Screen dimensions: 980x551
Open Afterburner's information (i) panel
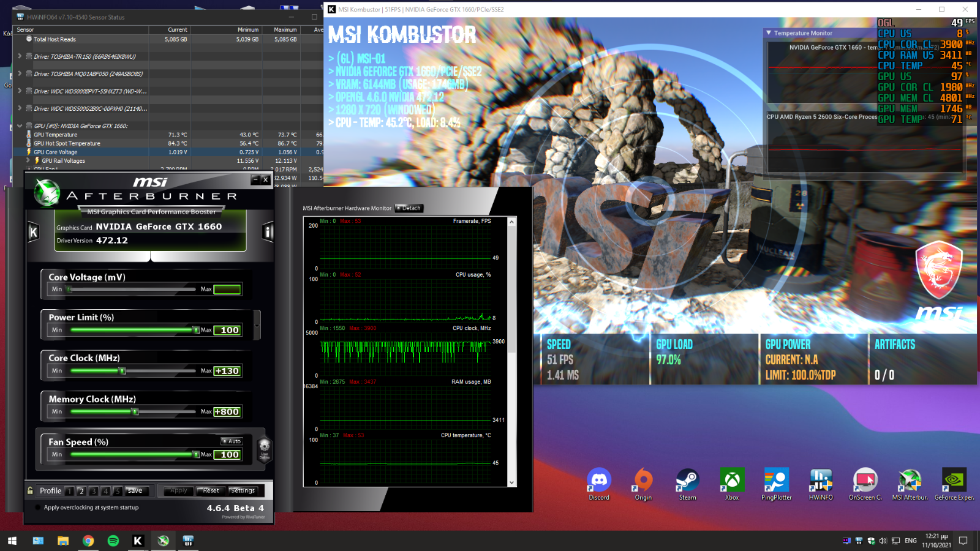point(268,232)
